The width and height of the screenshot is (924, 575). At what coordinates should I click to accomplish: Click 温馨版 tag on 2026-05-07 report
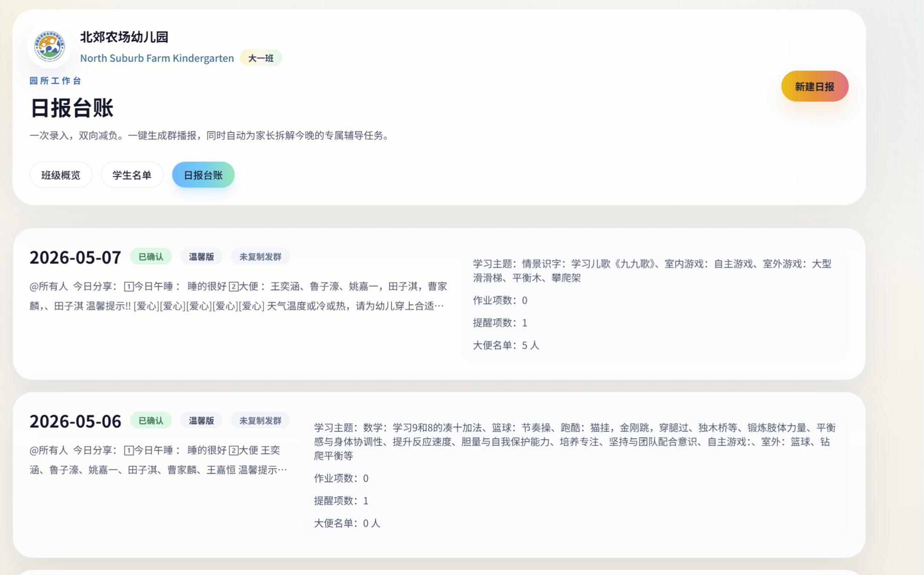click(x=201, y=257)
